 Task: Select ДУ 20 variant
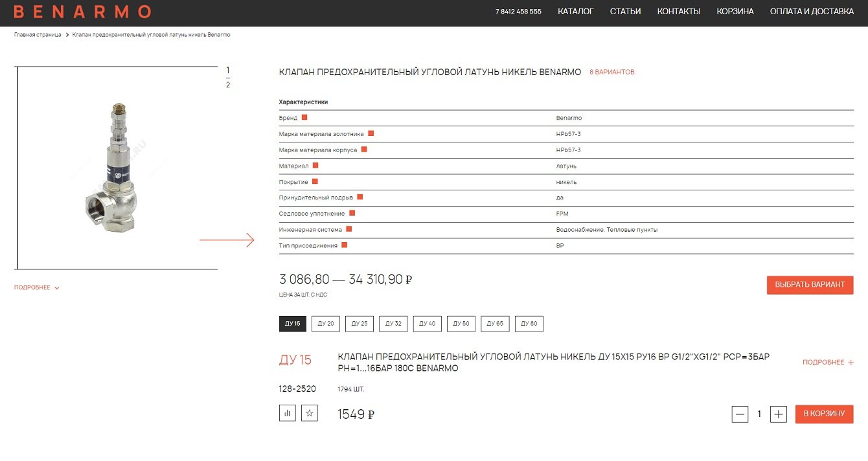click(x=326, y=324)
